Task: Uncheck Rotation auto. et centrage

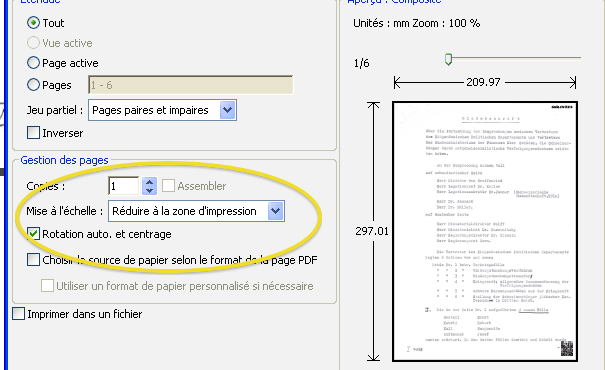Action: click(x=34, y=234)
